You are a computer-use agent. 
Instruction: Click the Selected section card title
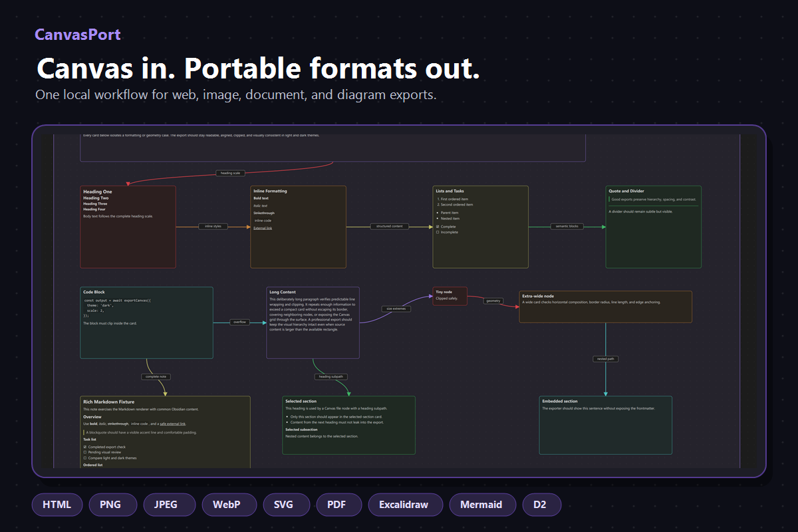pyautogui.click(x=301, y=402)
